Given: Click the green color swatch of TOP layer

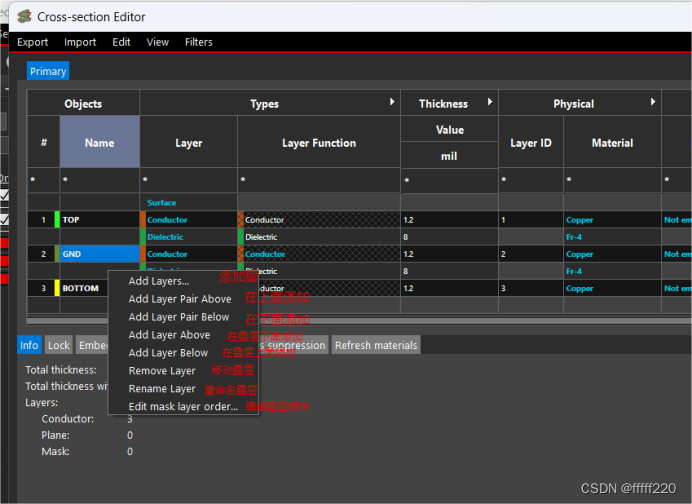Looking at the screenshot, I should tap(57, 219).
